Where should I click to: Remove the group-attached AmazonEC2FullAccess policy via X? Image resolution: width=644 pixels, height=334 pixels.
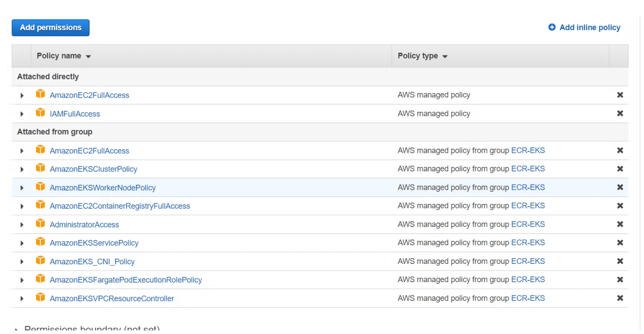620,150
